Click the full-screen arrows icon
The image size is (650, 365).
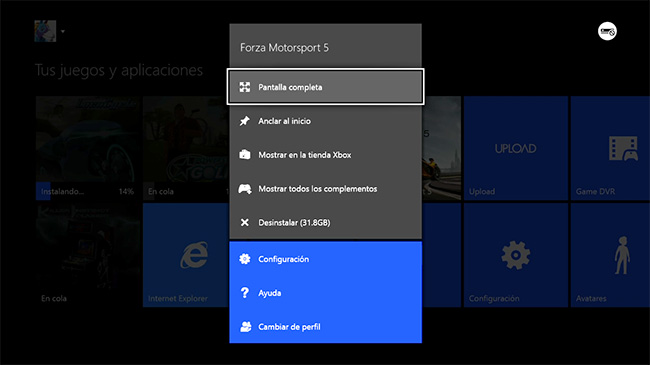[245, 87]
